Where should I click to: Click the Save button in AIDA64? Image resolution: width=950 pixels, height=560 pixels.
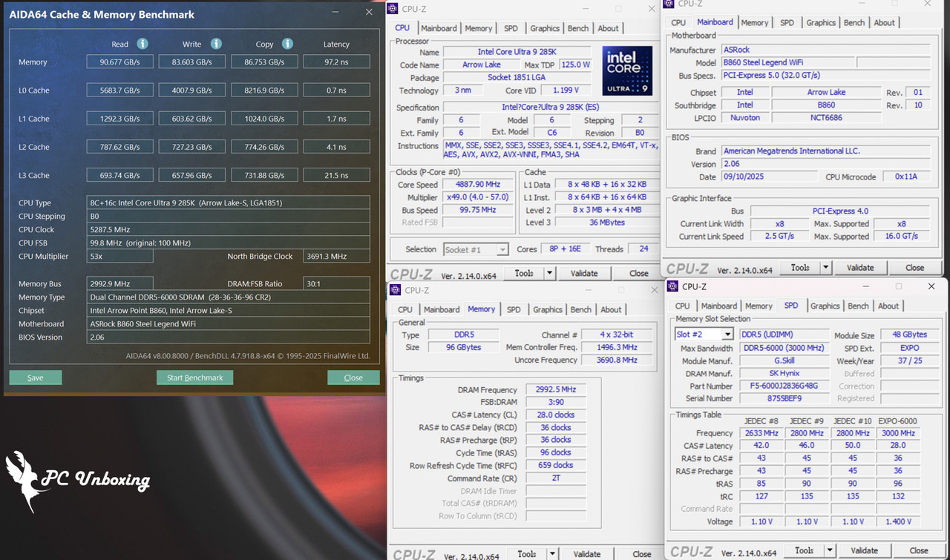click(35, 378)
